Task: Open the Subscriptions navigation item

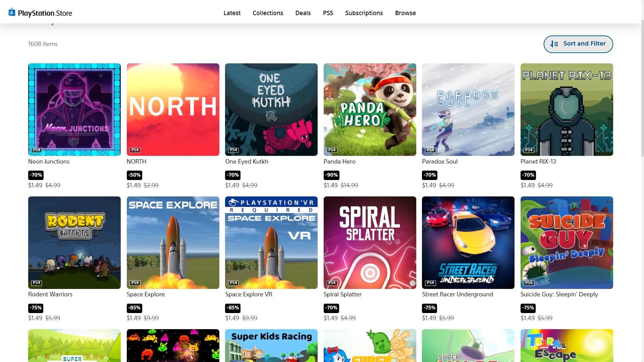Action: pyautogui.click(x=364, y=13)
